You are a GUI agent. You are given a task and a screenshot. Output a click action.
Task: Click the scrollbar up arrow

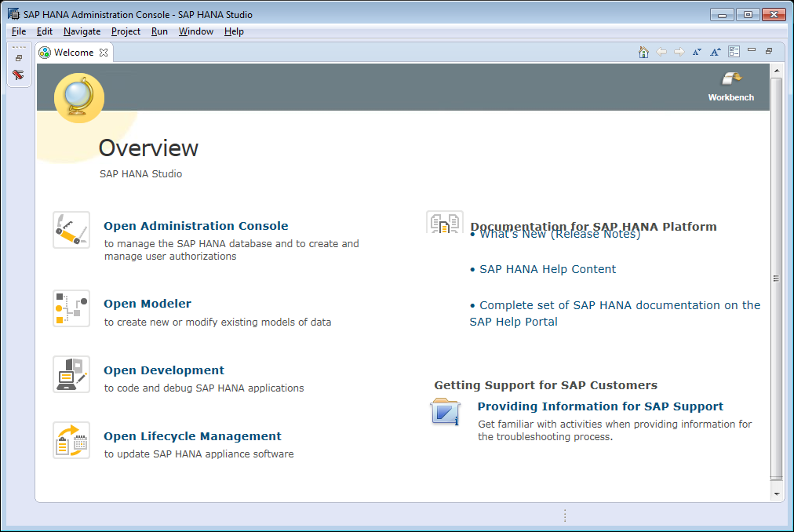tap(776, 71)
